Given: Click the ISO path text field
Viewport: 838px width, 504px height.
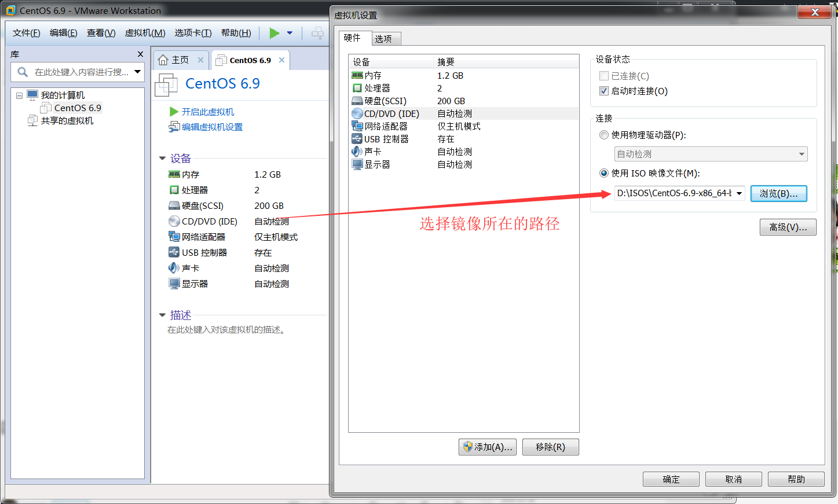Looking at the screenshot, I should 674,193.
